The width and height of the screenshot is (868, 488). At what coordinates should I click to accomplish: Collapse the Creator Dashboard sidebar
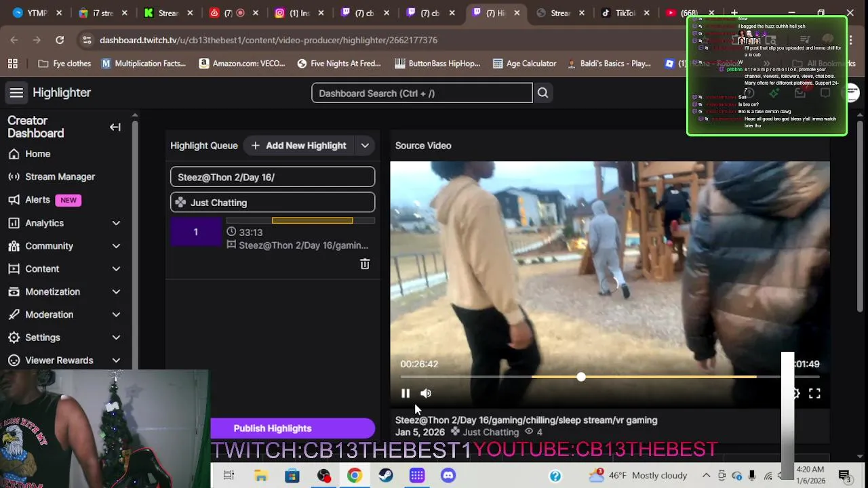click(115, 127)
